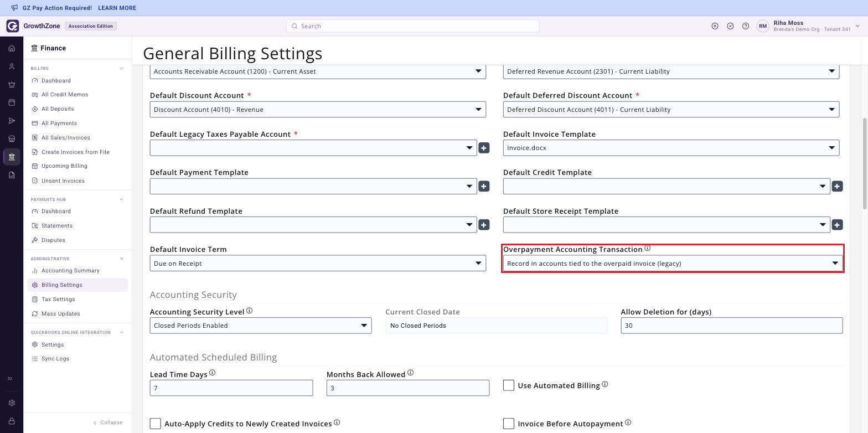
Task: Click the GrowthZone logo icon
Action: pyautogui.click(x=13, y=26)
